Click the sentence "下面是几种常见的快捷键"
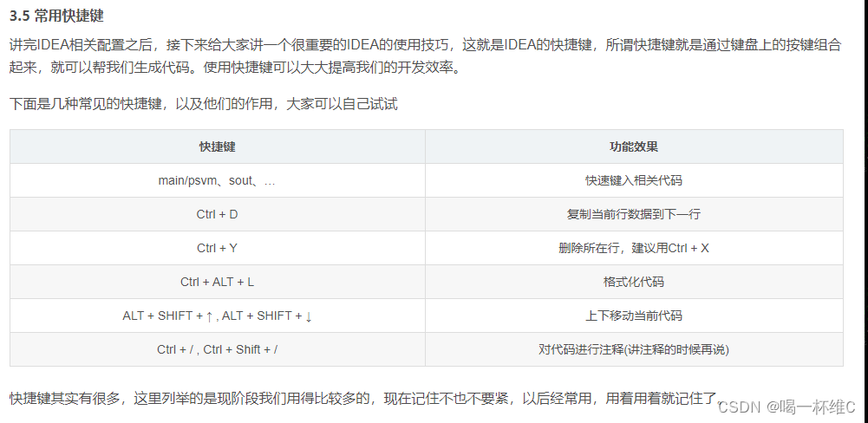868x423 pixels. [x=204, y=103]
